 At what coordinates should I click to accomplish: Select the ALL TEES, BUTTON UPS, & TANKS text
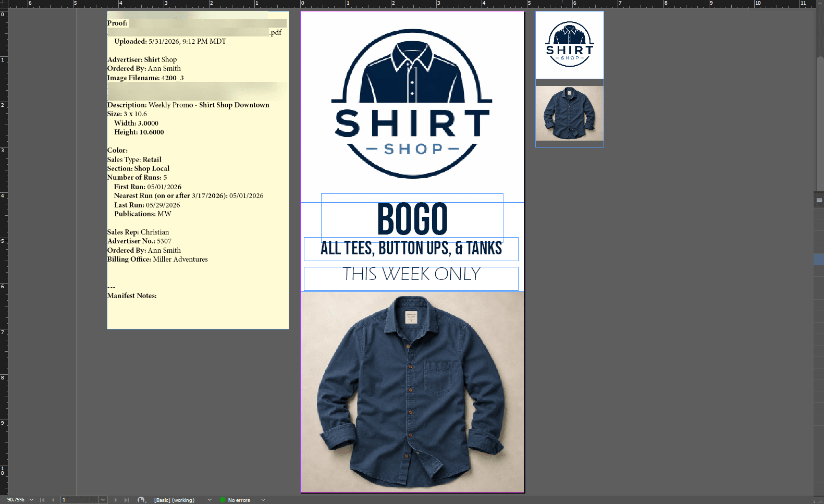(411, 249)
